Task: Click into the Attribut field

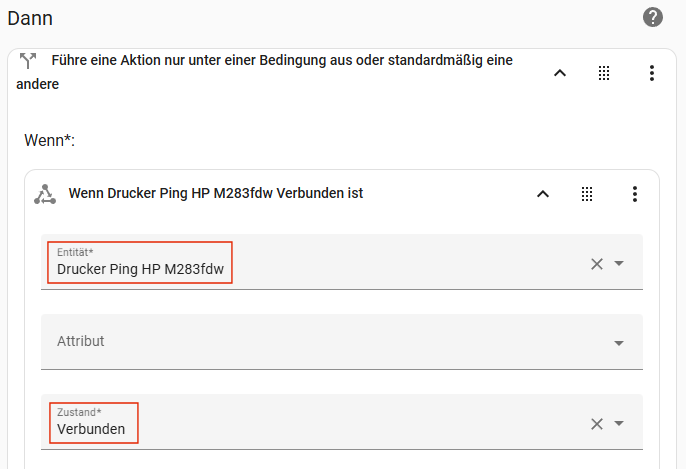Action: [300, 342]
